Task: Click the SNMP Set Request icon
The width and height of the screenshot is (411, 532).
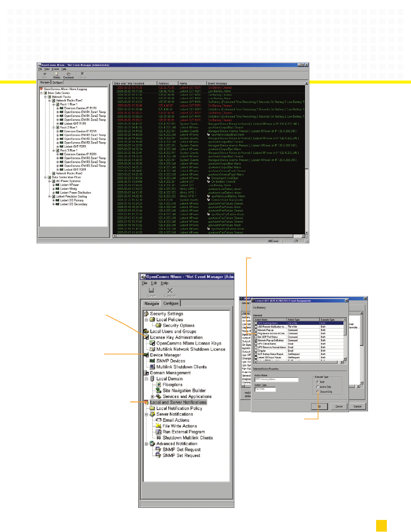Action: pos(159,455)
